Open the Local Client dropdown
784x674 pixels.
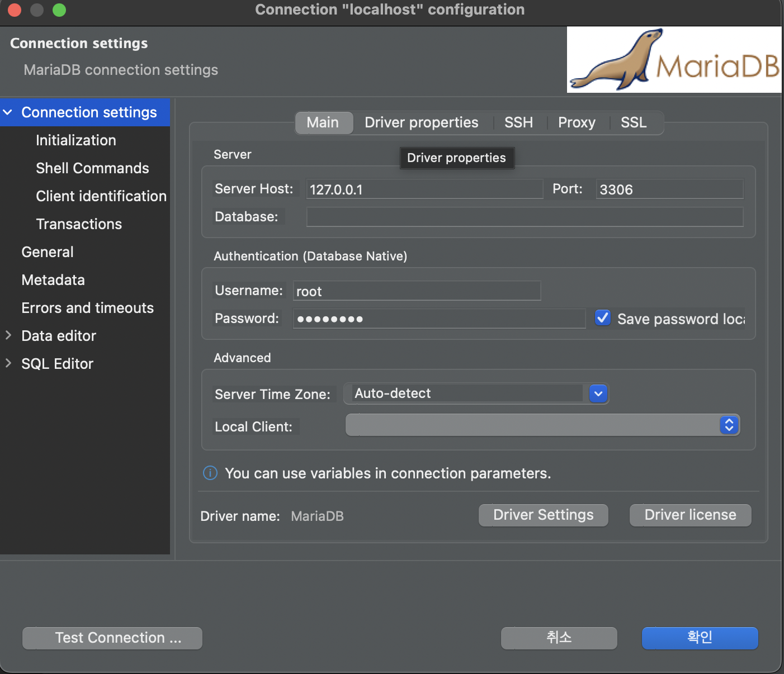tap(542, 425)
